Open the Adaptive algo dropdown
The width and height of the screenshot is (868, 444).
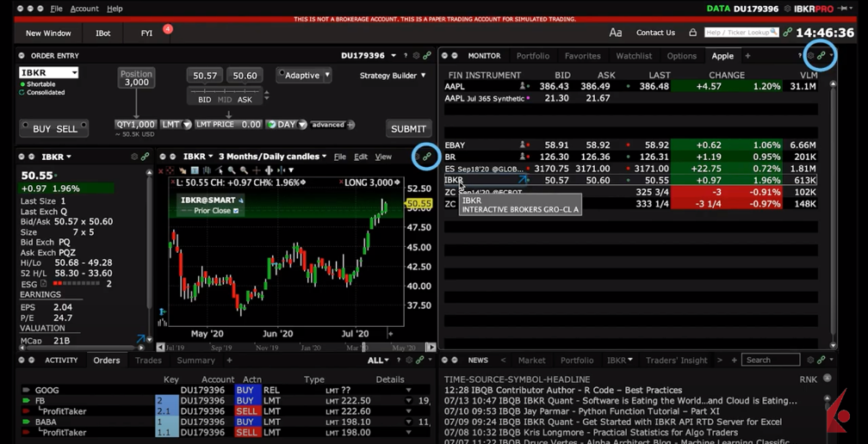[x=303, y=76]
